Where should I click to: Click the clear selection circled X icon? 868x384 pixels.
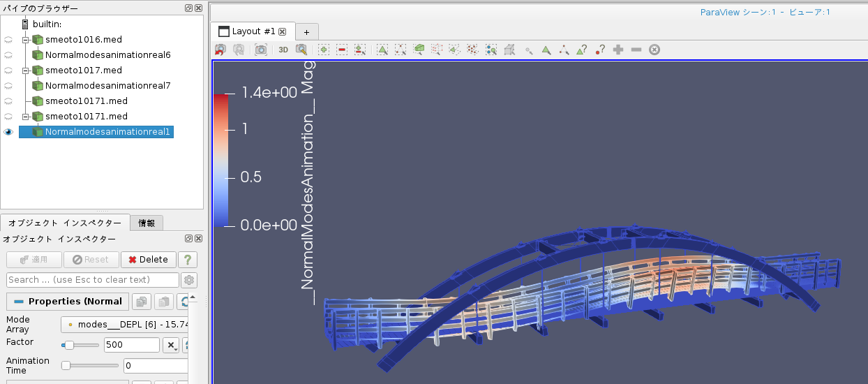(x=654, y=50)
